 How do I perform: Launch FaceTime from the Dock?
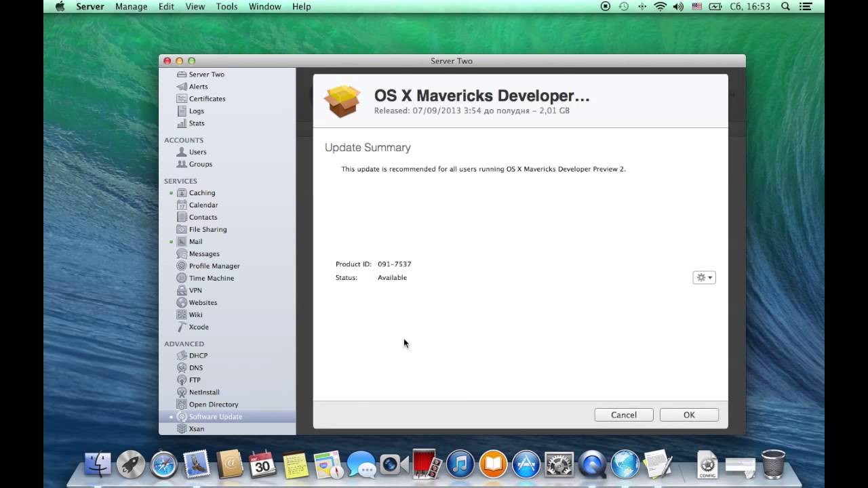point(394,464)
